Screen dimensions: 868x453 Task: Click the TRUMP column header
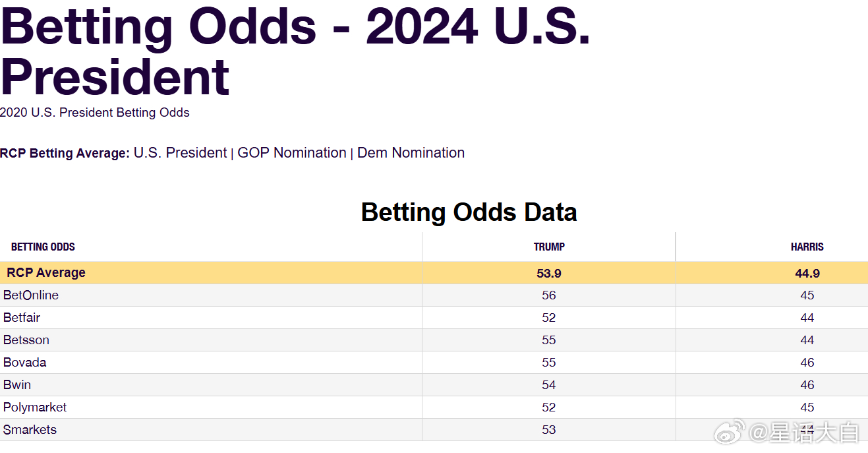(x=549, y=247)
